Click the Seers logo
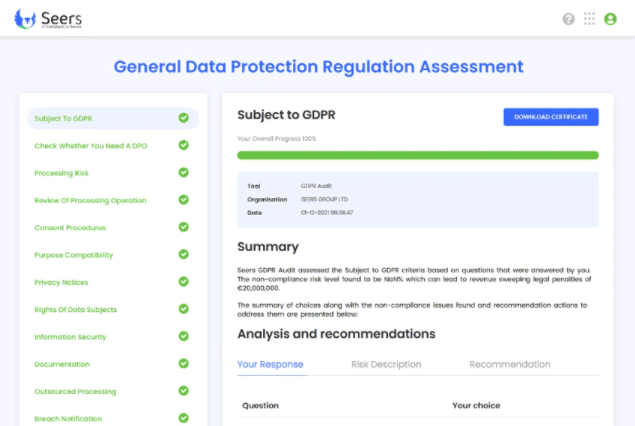The width and height of the screenshot is (635, 426). pyautogui.click(x=49, y=18)
